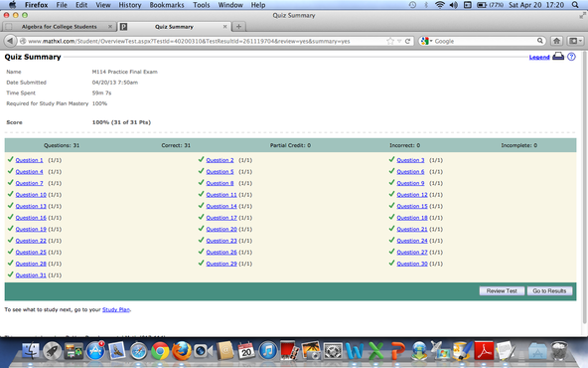Screen dimensions: 588x368
Task: Follow the Study Plan link
Action: coord(116,309)
